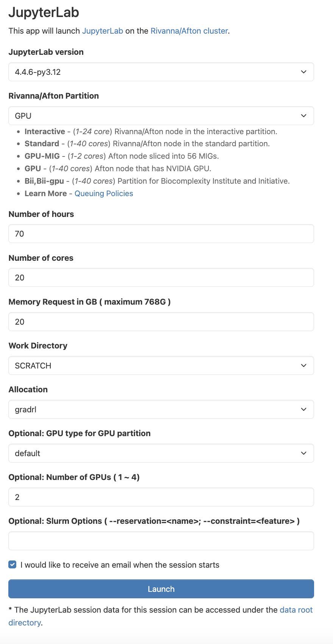Open the Allocation dropdown showing gradrl

[x=161, y=409]
